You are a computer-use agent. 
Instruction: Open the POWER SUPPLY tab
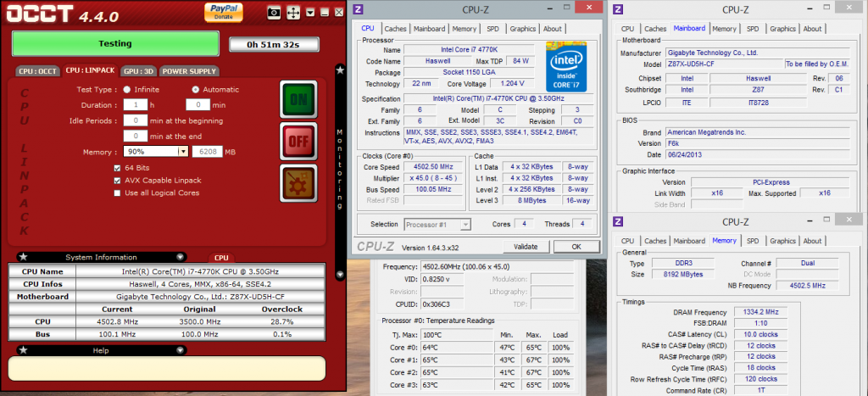point(190,71)
